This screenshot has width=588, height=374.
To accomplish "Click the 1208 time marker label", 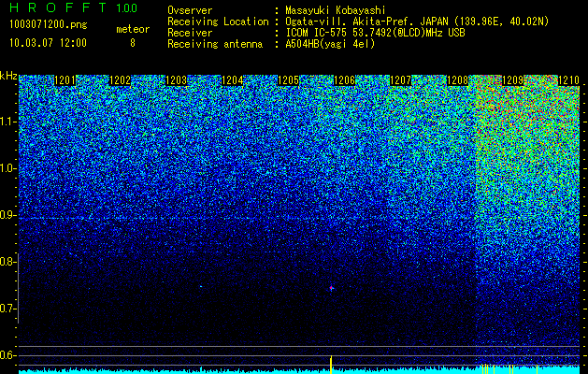I will click(x=457, y=80).
